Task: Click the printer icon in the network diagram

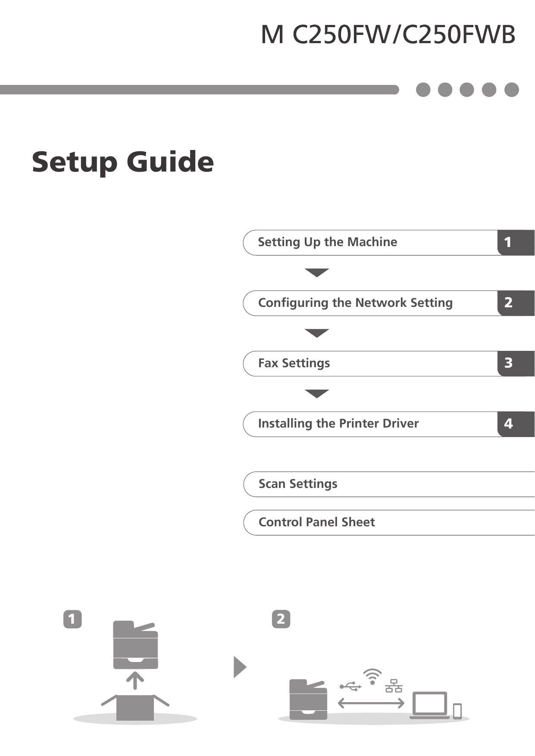Action: 308,699
